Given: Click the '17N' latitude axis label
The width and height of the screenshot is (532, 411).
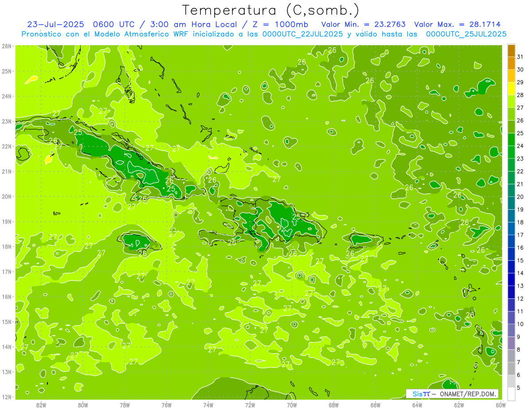Looking at the screenshot, I should (7, 271).
